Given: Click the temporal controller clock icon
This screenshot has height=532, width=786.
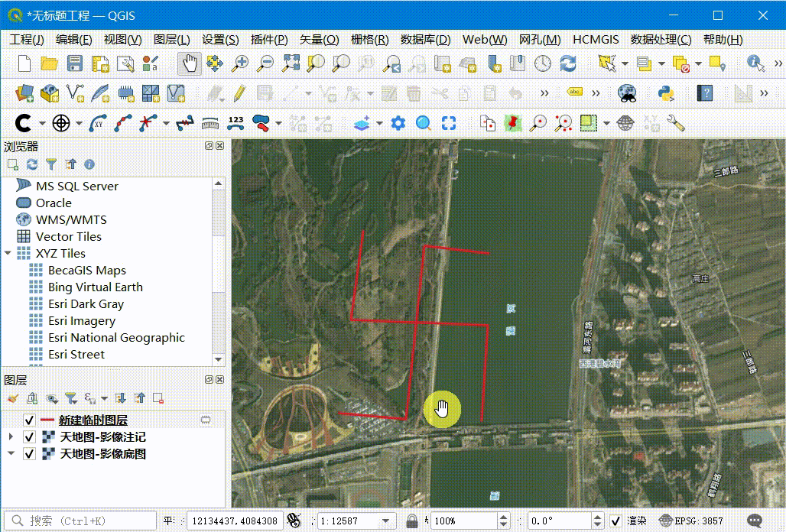Looking at the screenshot, I should pos(542,63).
